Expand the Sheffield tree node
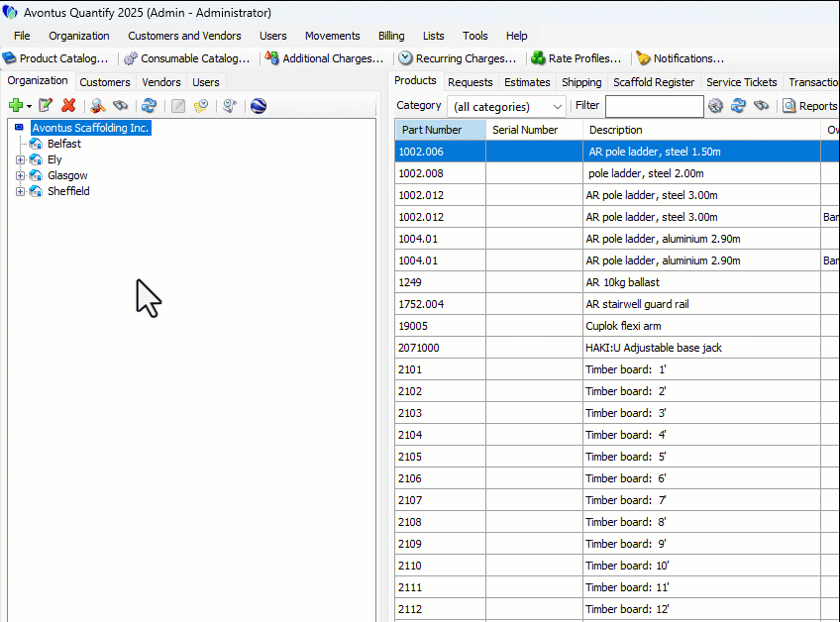The image size is (840, 622). click(20, 191)
